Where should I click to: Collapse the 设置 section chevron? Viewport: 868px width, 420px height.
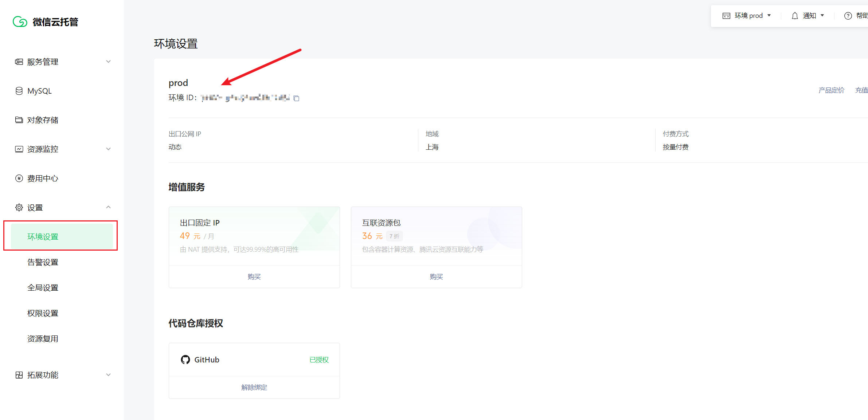[108, 207]
